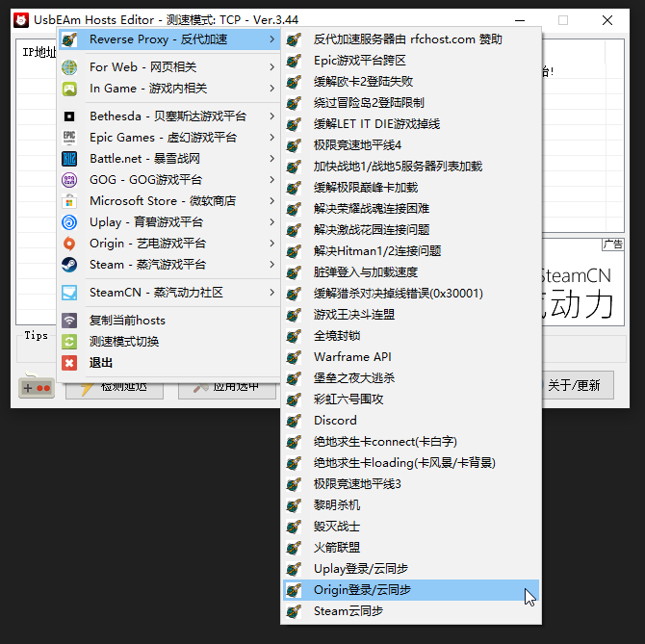Click the globe icon beside For Web

click(69, 67)
